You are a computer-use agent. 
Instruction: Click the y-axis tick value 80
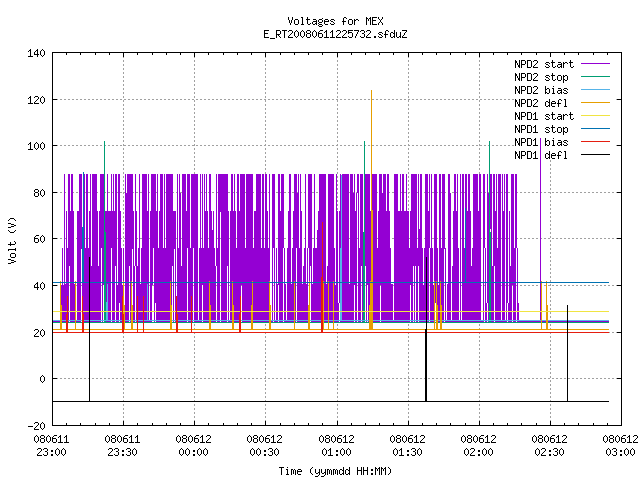pyautogui.click(x=40, y=193)
